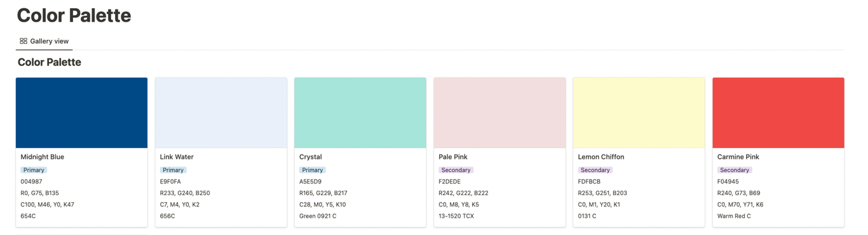
Task: Open the Crystal card title
Action: coord(311,157)
